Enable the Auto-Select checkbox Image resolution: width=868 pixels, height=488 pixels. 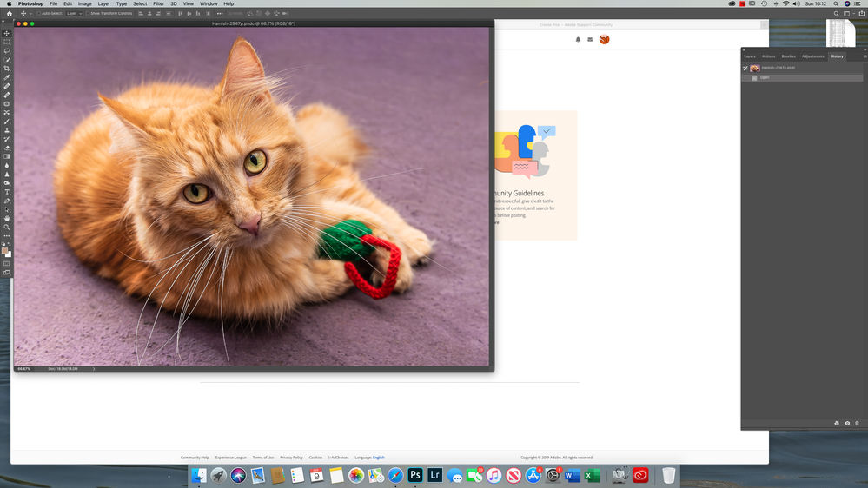click(x=39, y=13)
